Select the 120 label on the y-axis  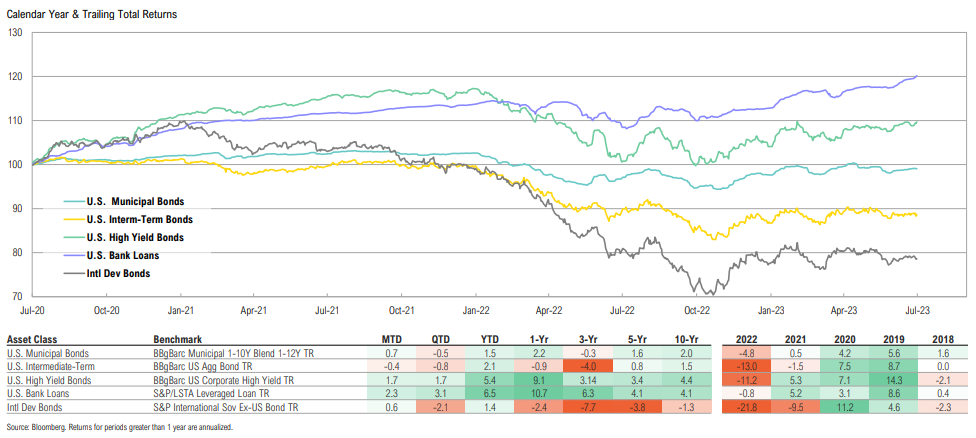(14, 76)
